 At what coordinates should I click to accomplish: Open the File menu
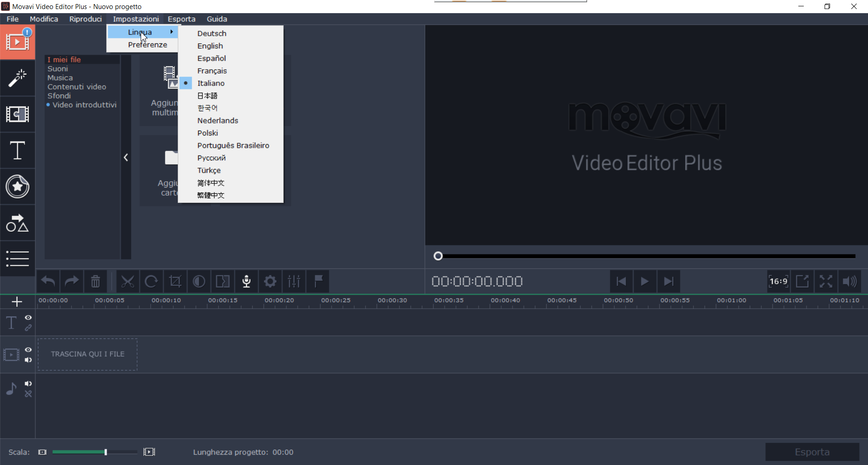click(13, 19)
